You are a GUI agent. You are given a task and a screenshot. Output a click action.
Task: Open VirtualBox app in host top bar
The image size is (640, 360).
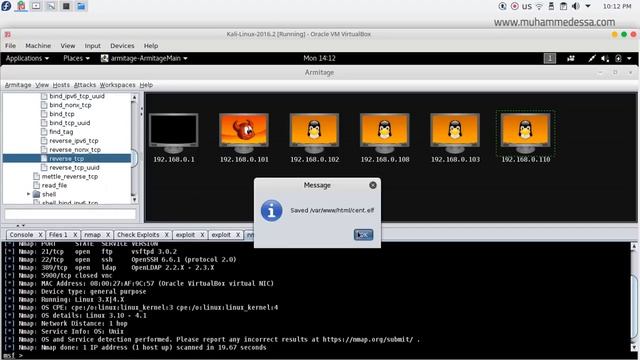(21, 6)
